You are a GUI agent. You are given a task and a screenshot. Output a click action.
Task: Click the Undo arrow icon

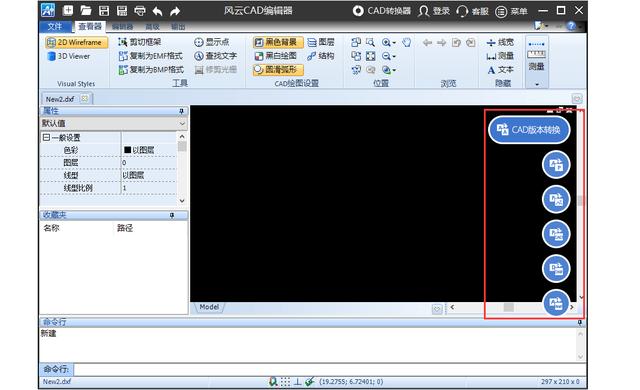[158, 11]
